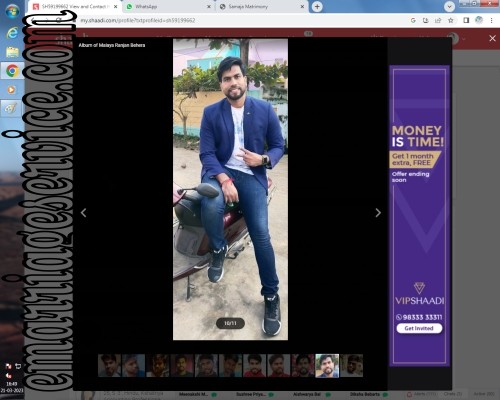Bookmark this page with the star icon
This screenshot has height=400, width=500.
coord(451,20)
